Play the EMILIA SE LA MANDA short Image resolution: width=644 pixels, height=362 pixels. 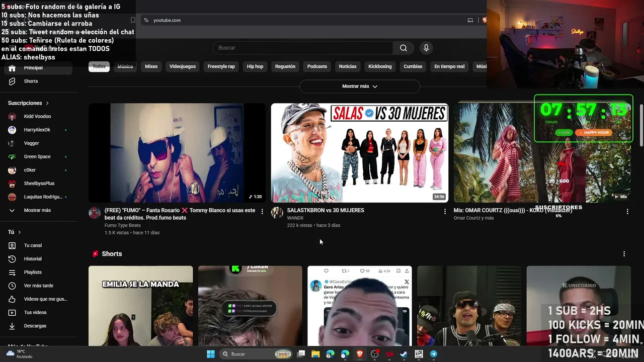click(x=140, y=306)
